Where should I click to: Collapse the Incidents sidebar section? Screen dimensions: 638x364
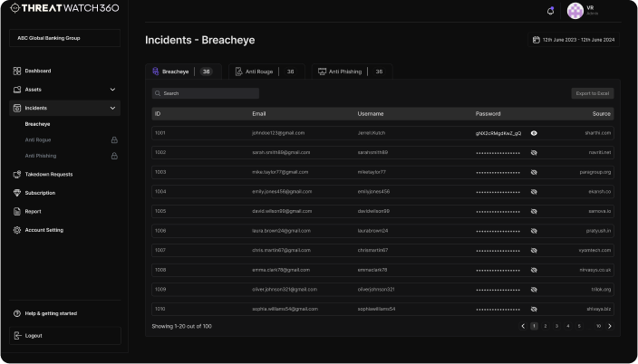click(x=112, y=108)
